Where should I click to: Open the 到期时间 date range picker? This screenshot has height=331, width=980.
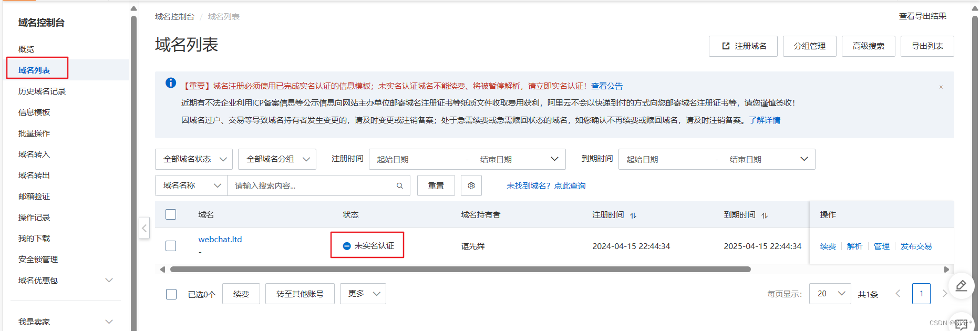pyautogui.click(x=717, y=159)
